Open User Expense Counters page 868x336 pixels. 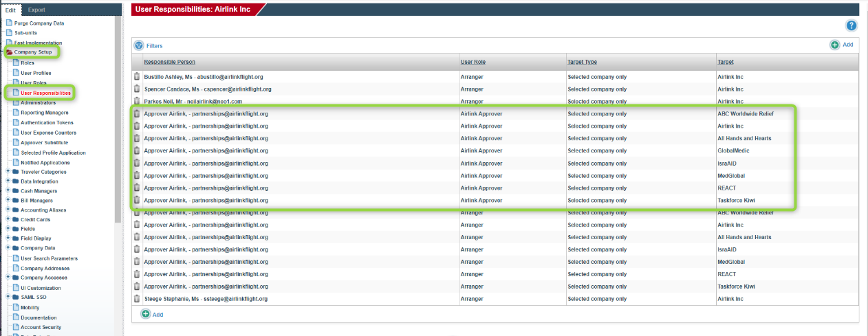click(48, 133)
